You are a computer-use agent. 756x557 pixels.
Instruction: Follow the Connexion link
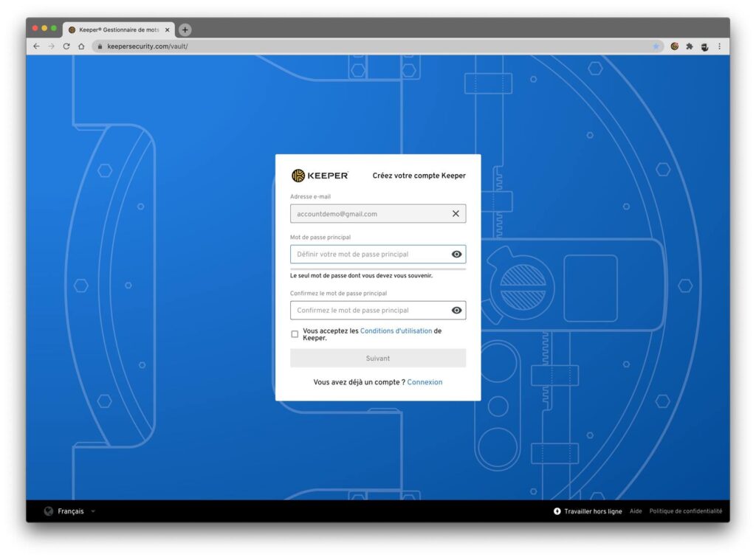point(425,382)
